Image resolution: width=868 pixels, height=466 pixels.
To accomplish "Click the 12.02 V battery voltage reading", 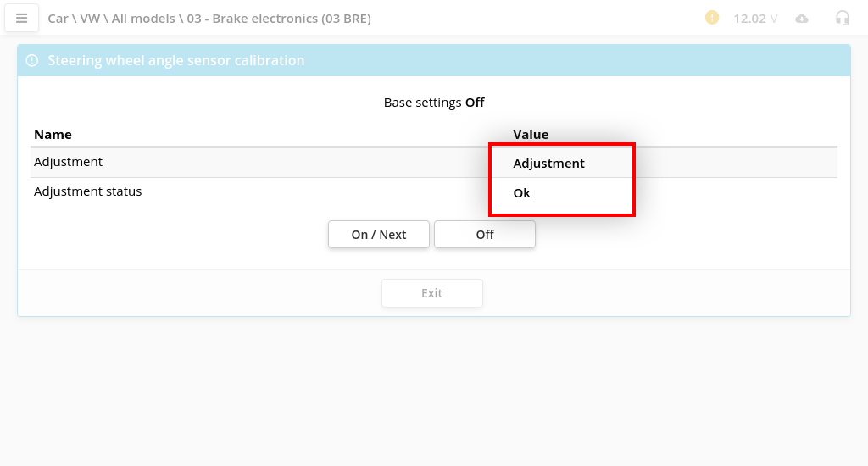I will [x=755, y=18].
